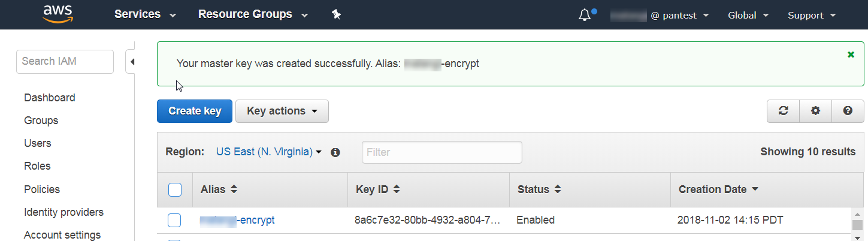Check the box for the -encrypt key
Screen dimensions: 868x241
click(x=174, y=221)
